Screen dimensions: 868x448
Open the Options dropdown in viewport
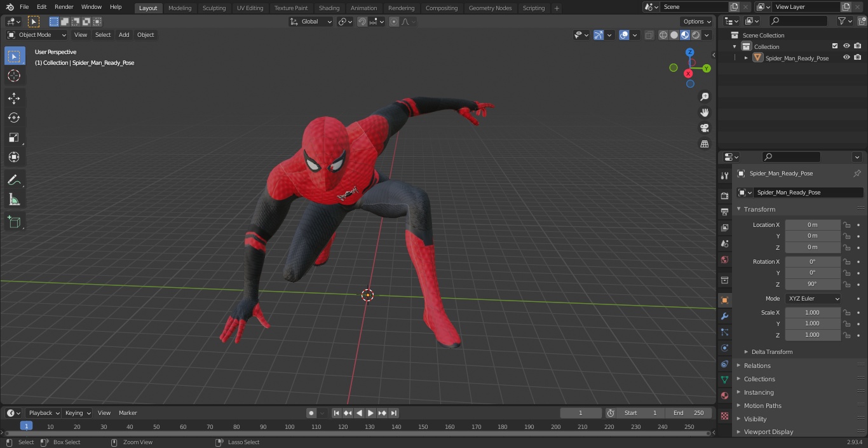coord(697,22)
